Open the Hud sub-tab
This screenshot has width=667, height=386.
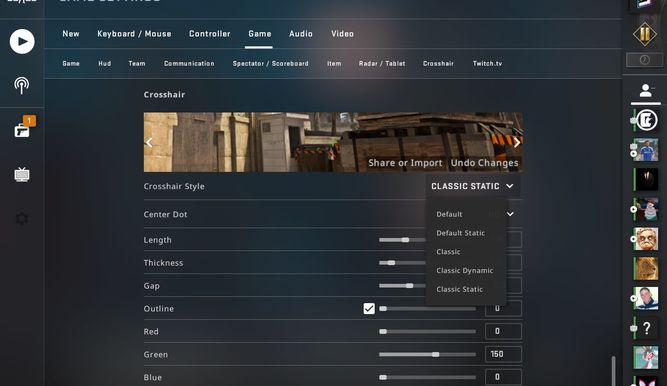tap(104, 63)
